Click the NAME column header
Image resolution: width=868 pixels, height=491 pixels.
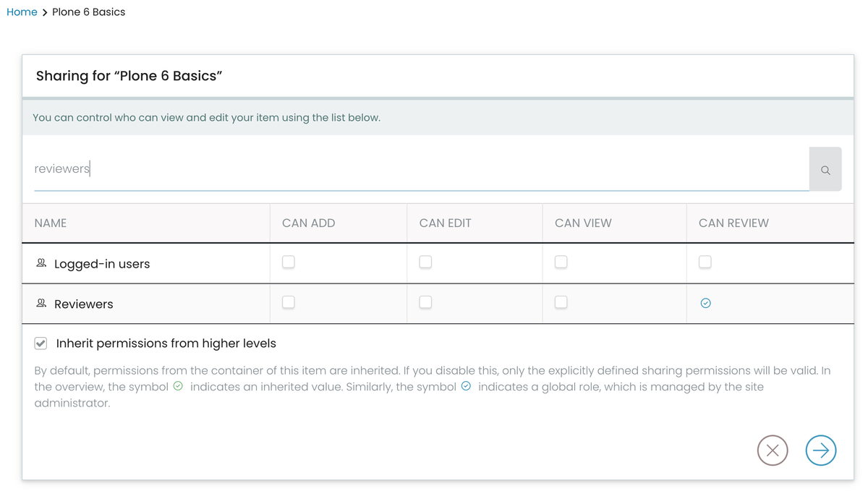pyautogui.click(x=51, y=223)
